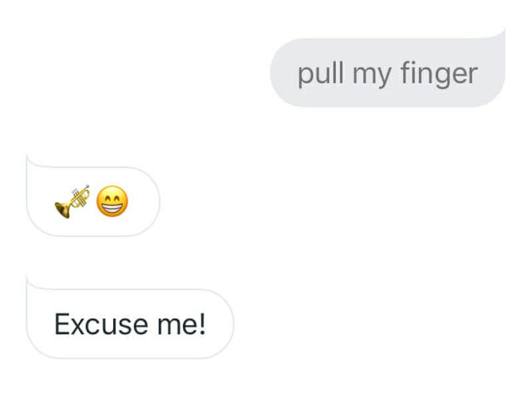Click the trumpet emoji
532x420 pixels.
(72, 202)
